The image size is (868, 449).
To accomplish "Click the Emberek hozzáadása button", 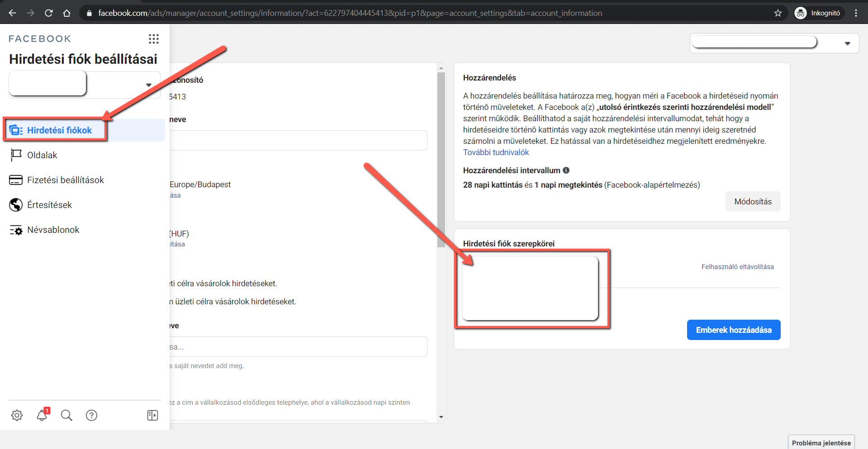I will pos(734,330).
